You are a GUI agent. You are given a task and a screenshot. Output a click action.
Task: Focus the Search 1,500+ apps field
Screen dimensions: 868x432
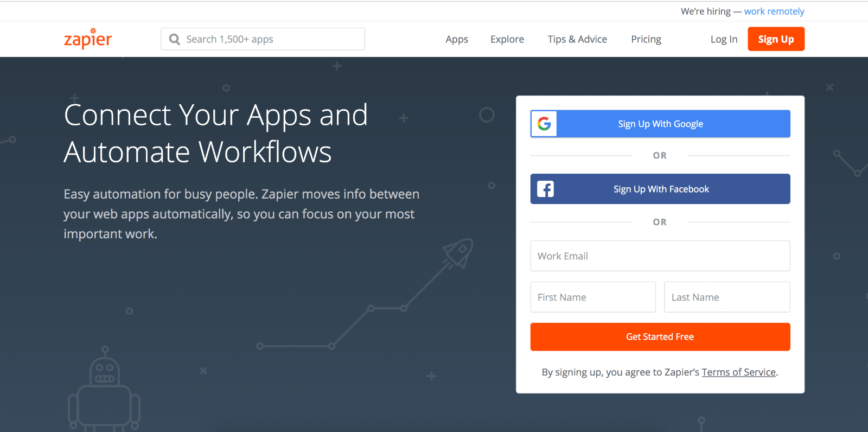(x=263, y=39)
